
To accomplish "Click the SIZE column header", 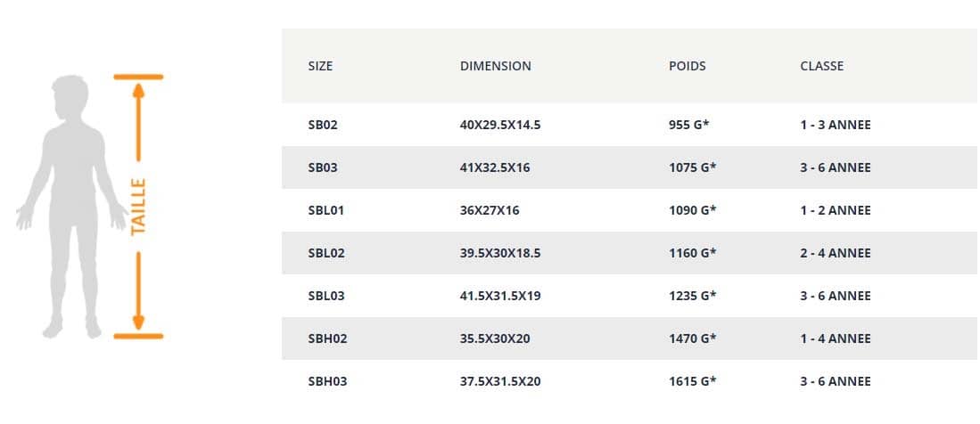I will pyautogui.click(x=320, y=66).
